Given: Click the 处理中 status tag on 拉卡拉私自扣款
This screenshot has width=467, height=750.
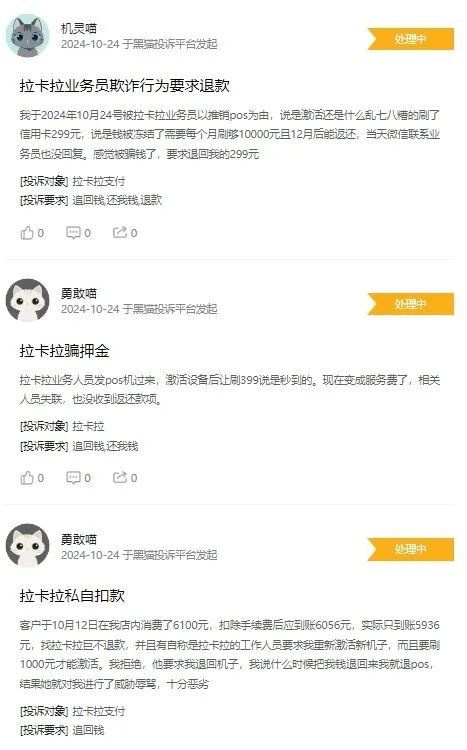Looking at the screenshot, I should pyautogui.click(x=411, y=549).
